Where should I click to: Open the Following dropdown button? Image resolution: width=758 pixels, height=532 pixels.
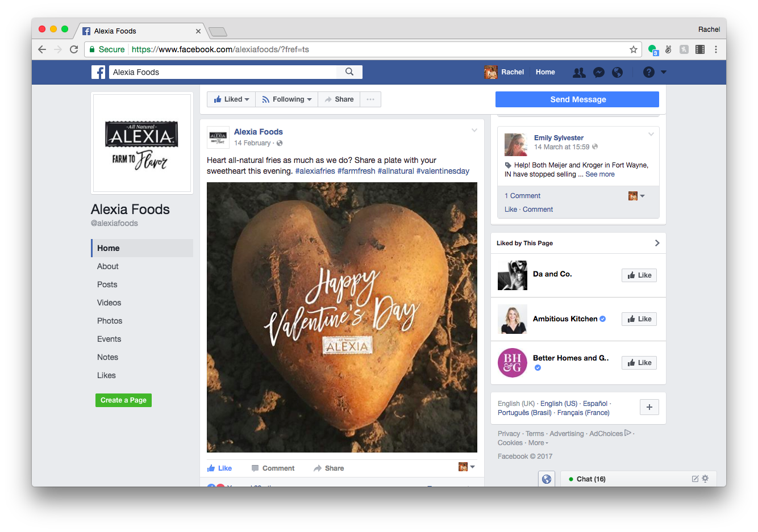click(x=287, y=99)
